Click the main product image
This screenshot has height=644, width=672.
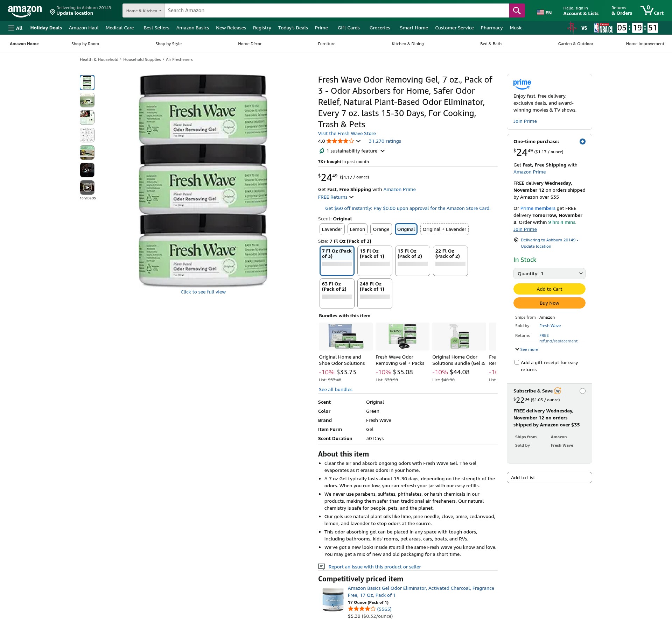click(x=203, y=181)
